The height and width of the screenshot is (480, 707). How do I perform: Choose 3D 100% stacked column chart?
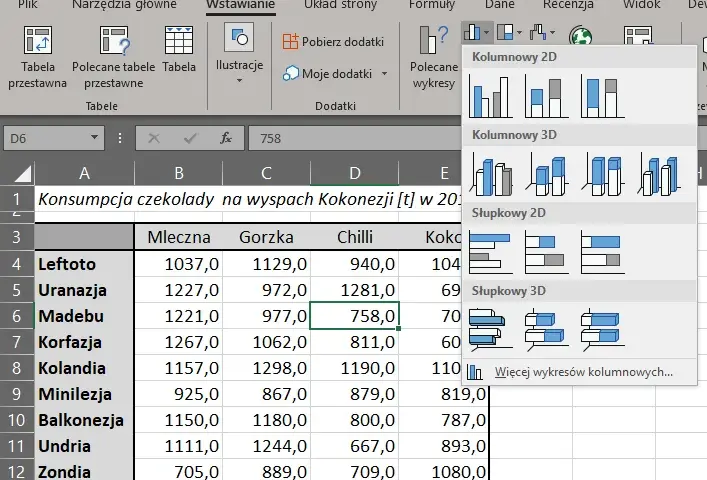(x=602, y=174)
